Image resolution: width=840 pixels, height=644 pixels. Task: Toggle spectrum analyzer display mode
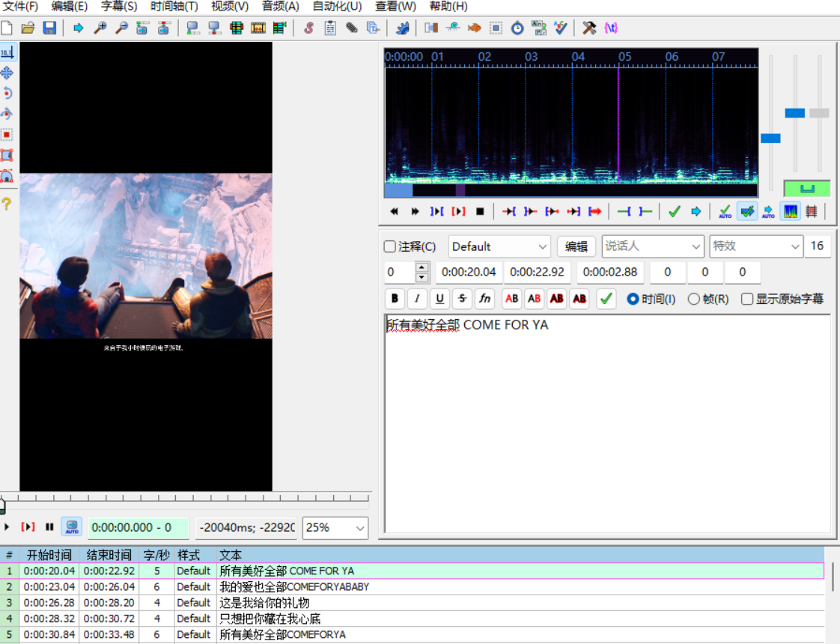790,212
